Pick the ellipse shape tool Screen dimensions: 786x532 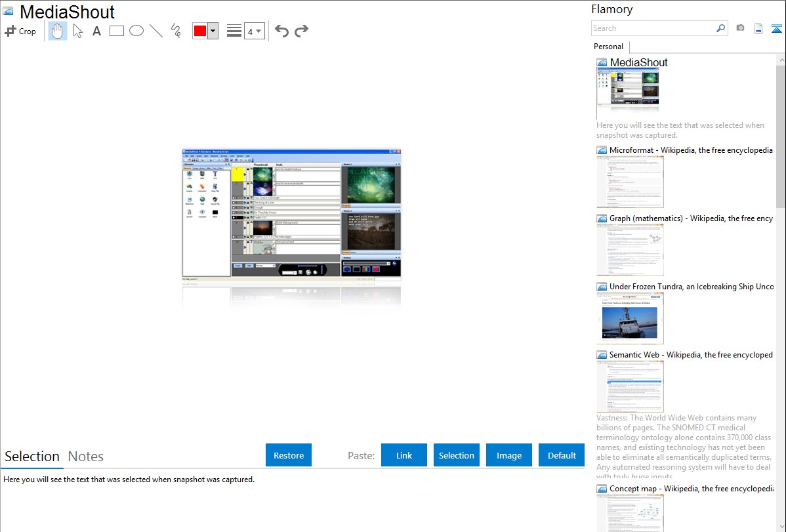pyautogui.click(x=136, y=31)
